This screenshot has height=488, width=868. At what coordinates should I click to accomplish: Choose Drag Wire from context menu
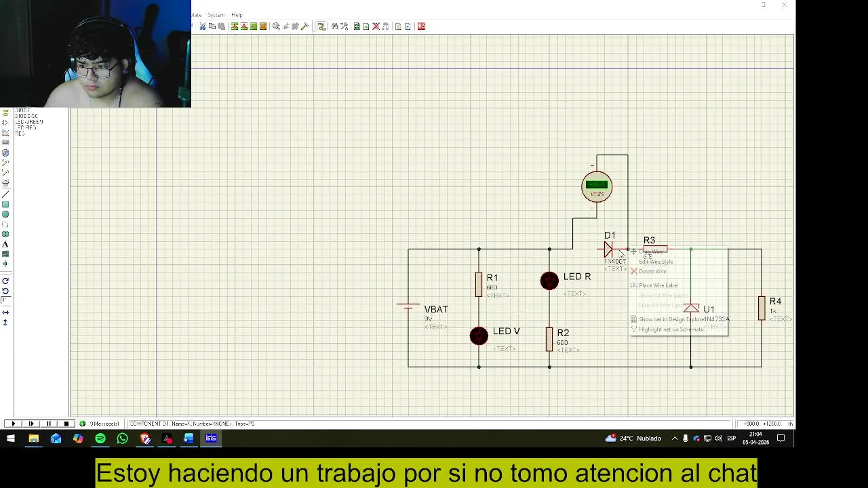click(651, 251)
